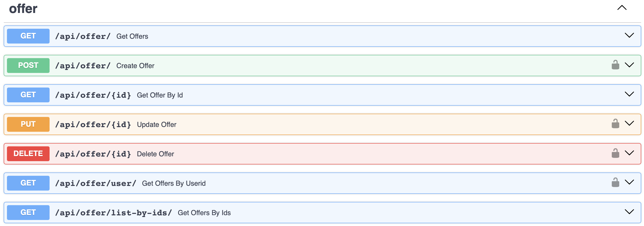
Task: Expand the Create Offer chevron arrow
Action: pos(629,65)
